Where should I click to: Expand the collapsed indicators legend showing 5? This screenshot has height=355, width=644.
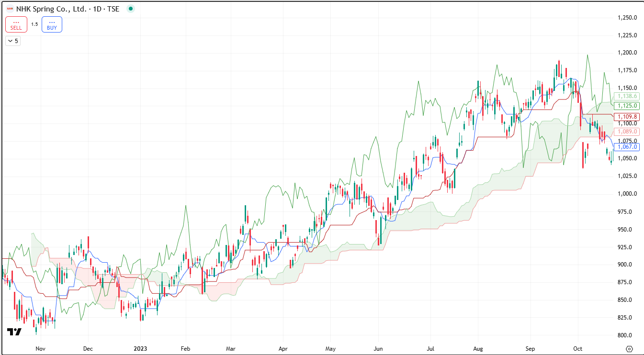click(13, 41)
